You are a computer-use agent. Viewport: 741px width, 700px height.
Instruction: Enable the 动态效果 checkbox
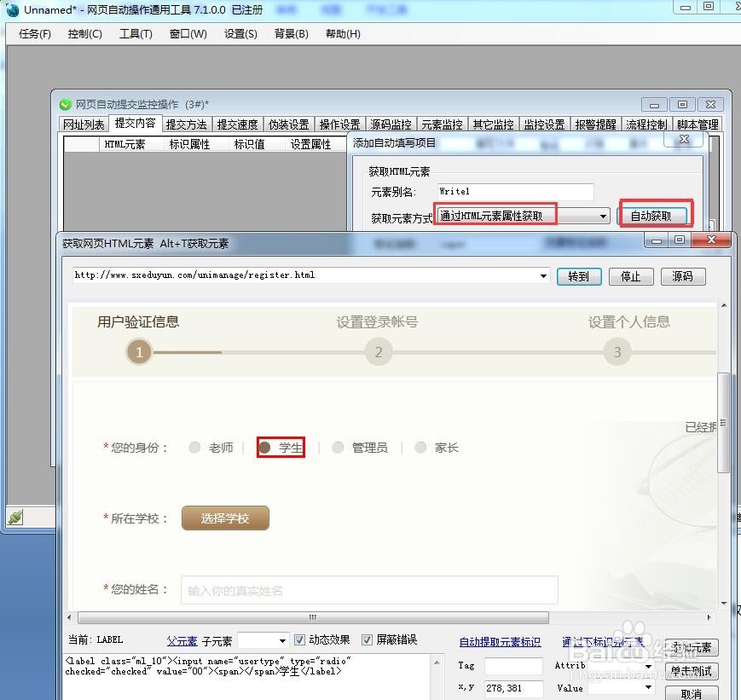tap(300, 640)
